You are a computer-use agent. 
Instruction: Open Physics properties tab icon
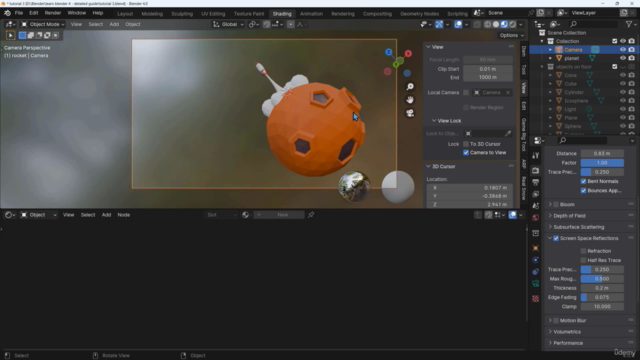point(536,260)
